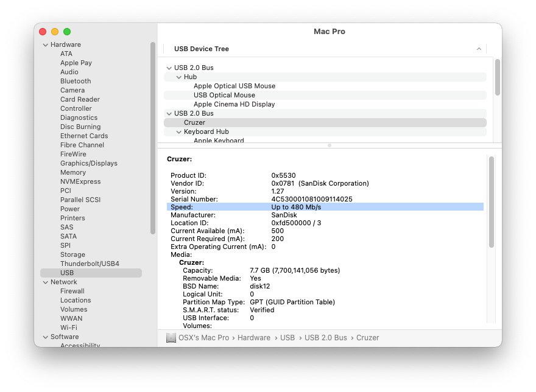Click USB 2.0 Bus in path bar
This screenshot has width=536, height=392.
point(325,338)
